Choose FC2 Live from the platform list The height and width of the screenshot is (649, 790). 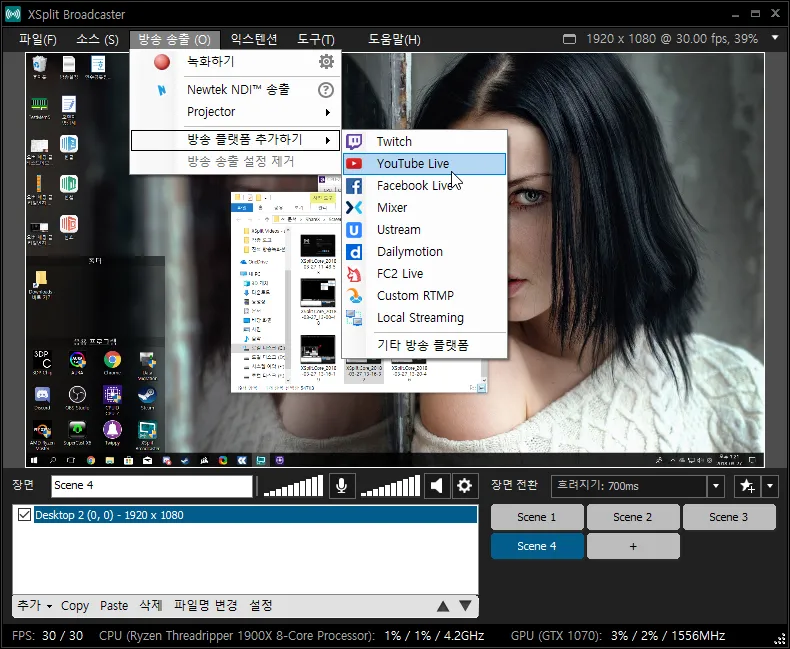pos(424,274)
